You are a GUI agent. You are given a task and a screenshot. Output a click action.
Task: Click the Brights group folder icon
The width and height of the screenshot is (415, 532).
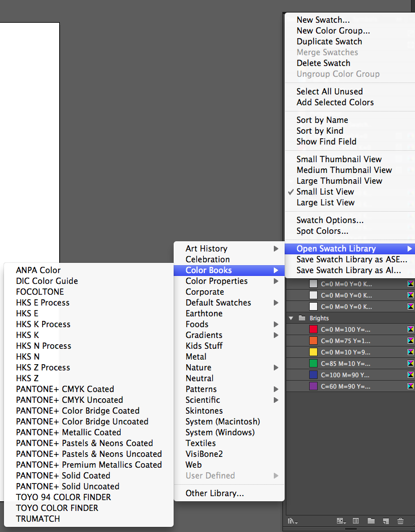coord(302,318)
